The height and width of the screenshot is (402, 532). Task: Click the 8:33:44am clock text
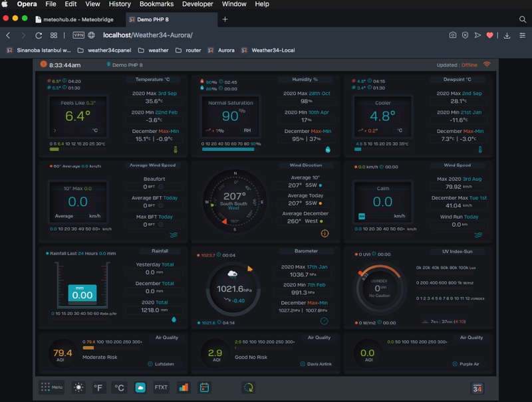(65, 65)
